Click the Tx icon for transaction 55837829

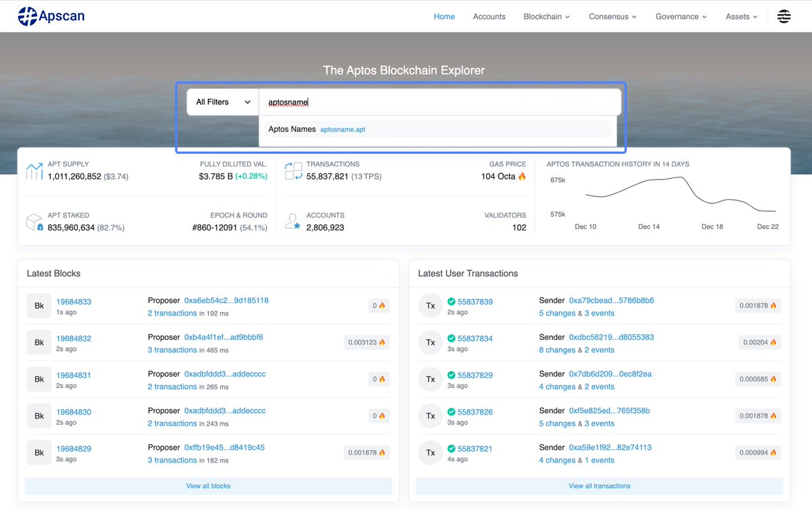pos(430,379)
